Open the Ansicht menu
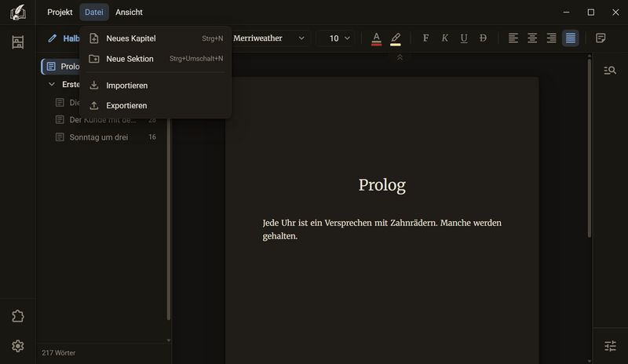Viewport: 628px width, 364px height. 129,13
